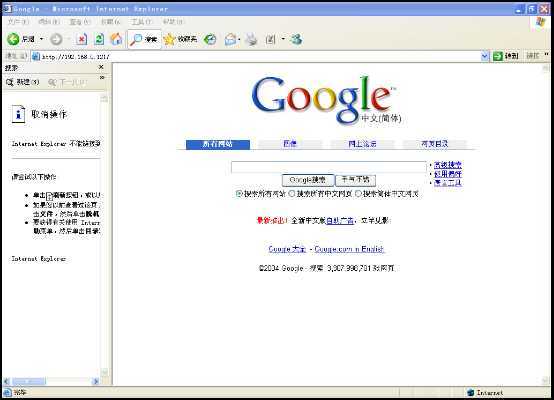This screenshot has width=554, height=400.
Task: Click the Google logo image
Action: pyautogui.click(x=326, y=100)
